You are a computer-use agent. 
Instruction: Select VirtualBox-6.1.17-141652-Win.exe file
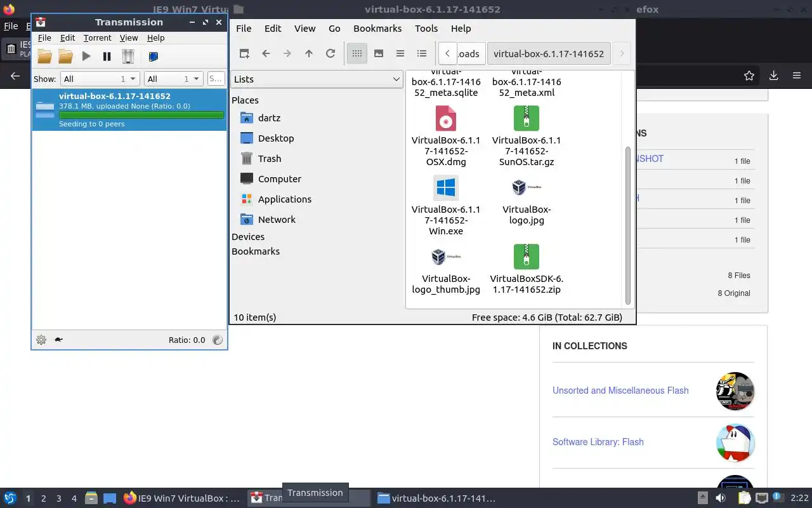coord(446,205)
